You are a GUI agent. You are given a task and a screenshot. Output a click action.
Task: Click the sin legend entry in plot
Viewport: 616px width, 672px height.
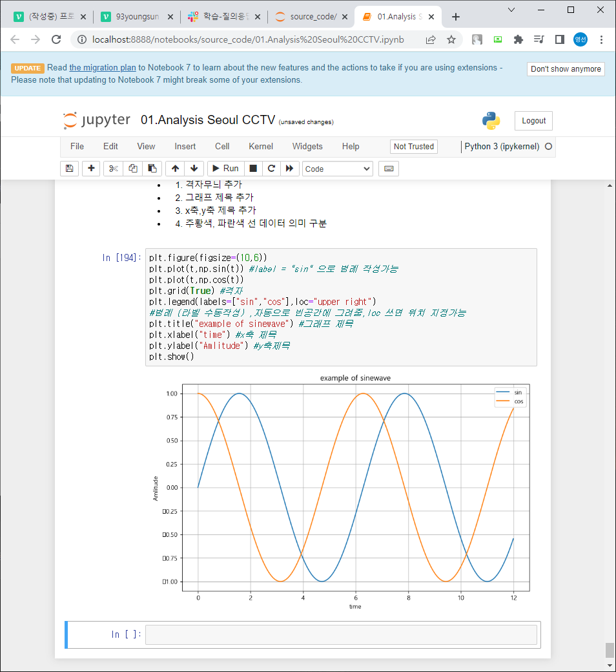pos(510,392)
